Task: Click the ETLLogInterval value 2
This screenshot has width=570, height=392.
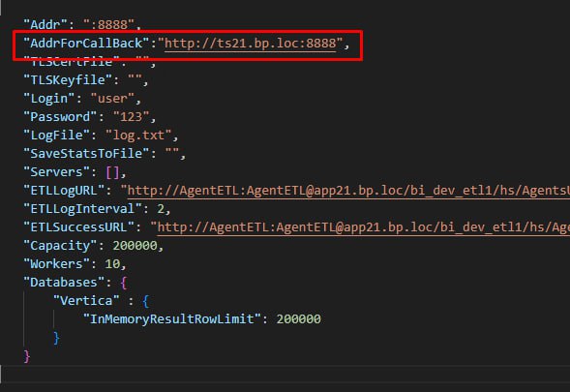Action: click(161, 209)
